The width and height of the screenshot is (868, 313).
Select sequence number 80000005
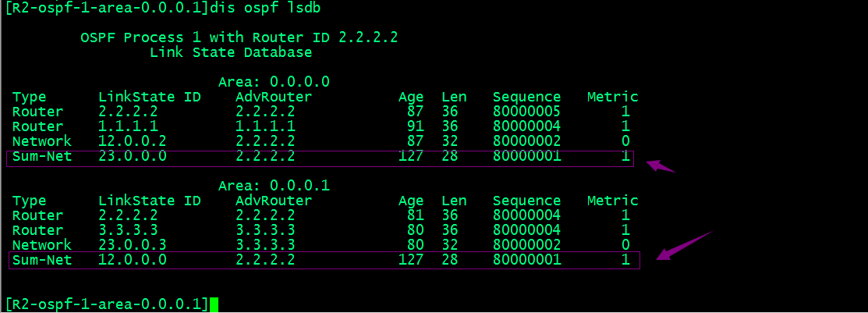pyautogui.click(x=526, y=112)
